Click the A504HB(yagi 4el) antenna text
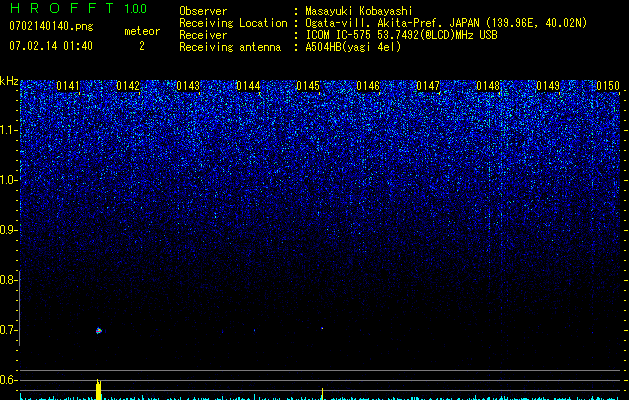This screenshot has width=629, height=400. point(353,47)
